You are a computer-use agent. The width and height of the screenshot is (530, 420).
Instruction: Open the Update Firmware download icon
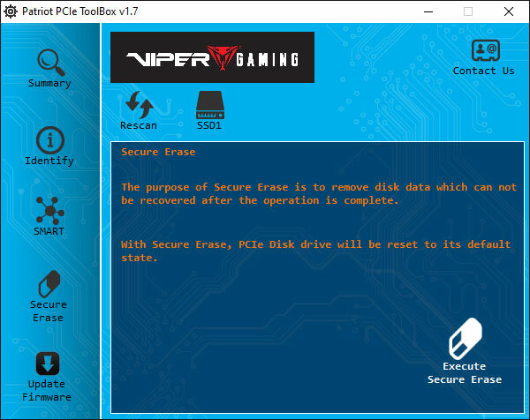48,364
